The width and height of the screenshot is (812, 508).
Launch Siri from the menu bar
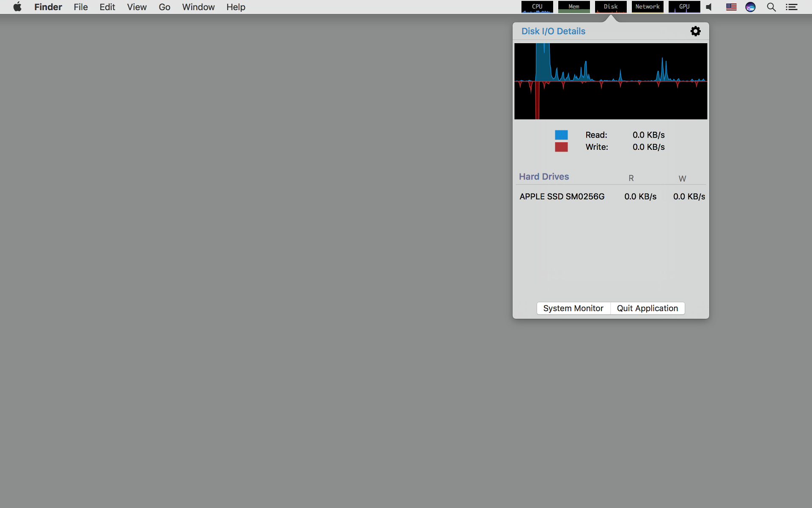(750, 7)
